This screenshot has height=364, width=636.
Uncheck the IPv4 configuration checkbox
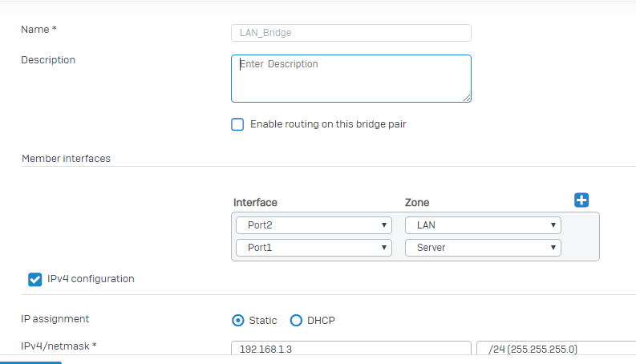coord(35,279)
